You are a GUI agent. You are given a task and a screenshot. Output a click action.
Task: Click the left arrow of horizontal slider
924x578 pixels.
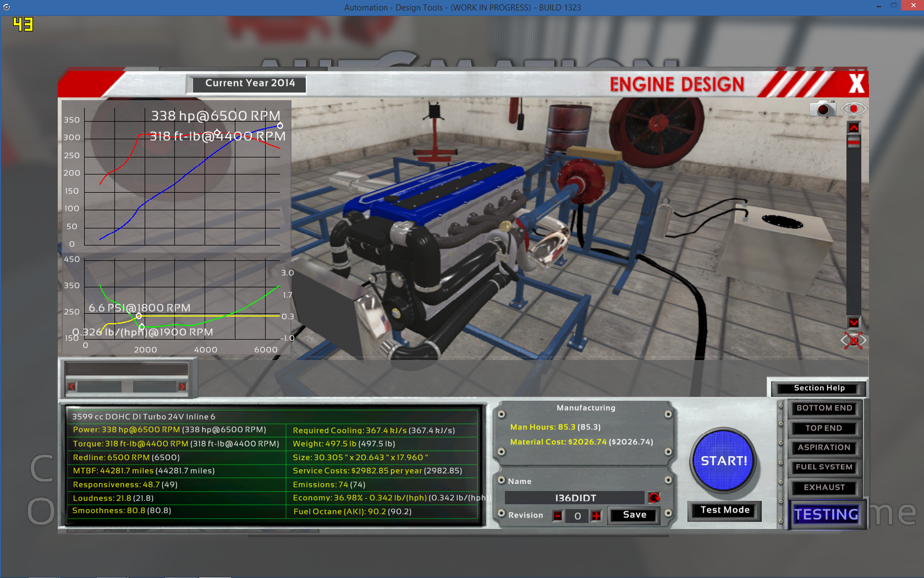tap(71, 386)
